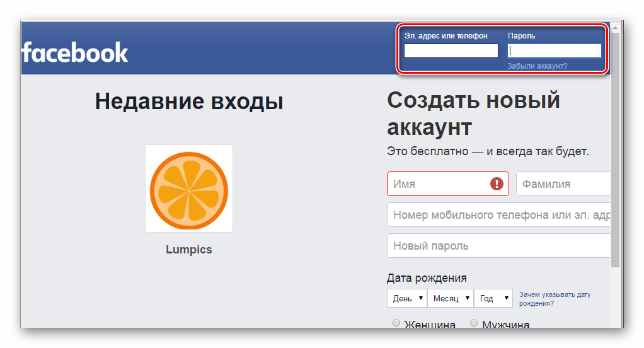Click the Имя first name field

(448, 183)
